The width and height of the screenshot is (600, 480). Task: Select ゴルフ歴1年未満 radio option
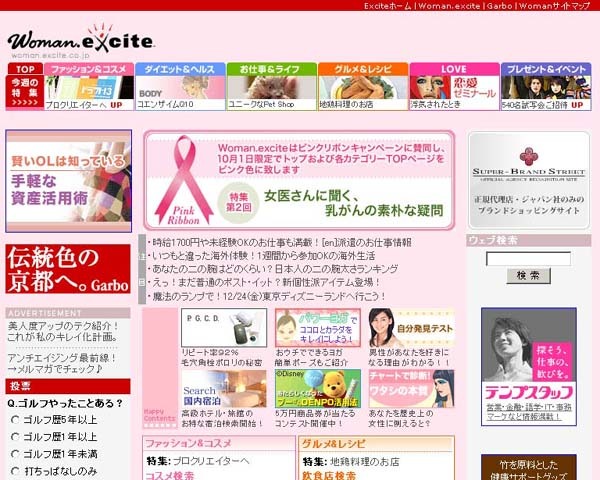click(x=15, y=454)
